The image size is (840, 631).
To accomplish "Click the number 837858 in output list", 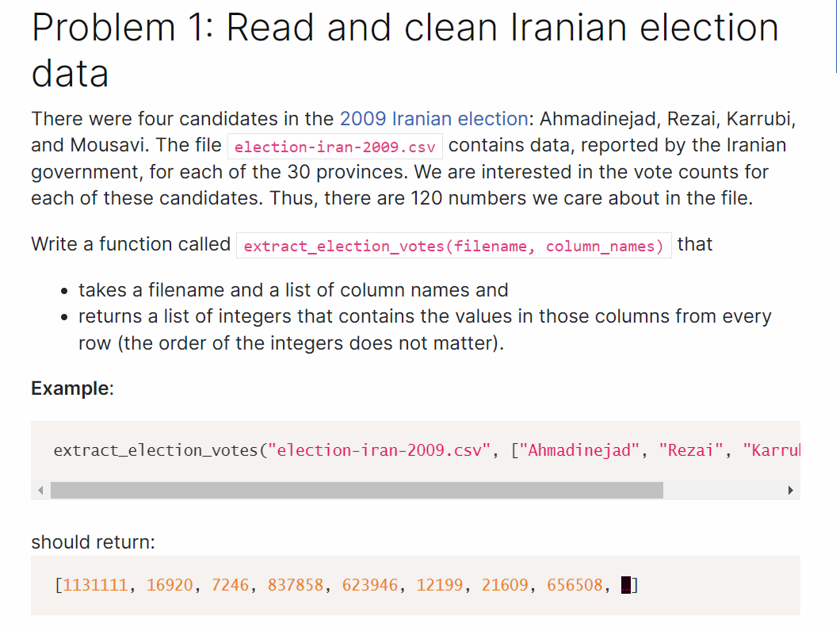I will pyautogui.click(x=296, y=585).
